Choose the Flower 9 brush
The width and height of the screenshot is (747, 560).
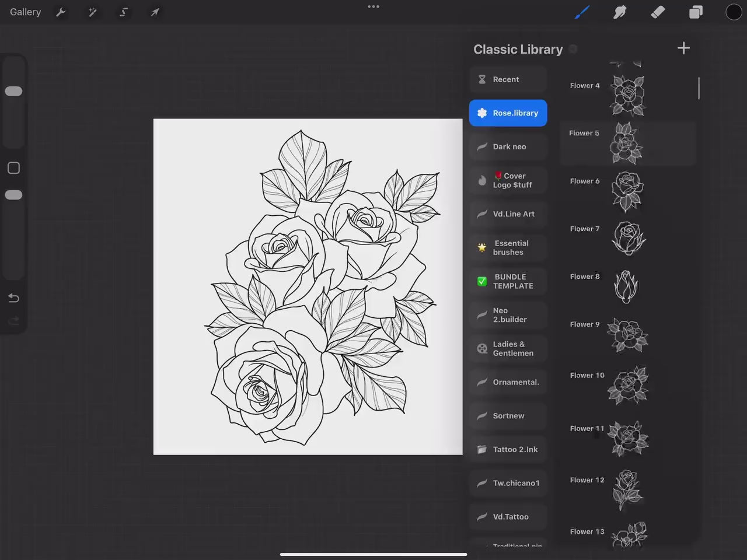[x=628, y=336]
